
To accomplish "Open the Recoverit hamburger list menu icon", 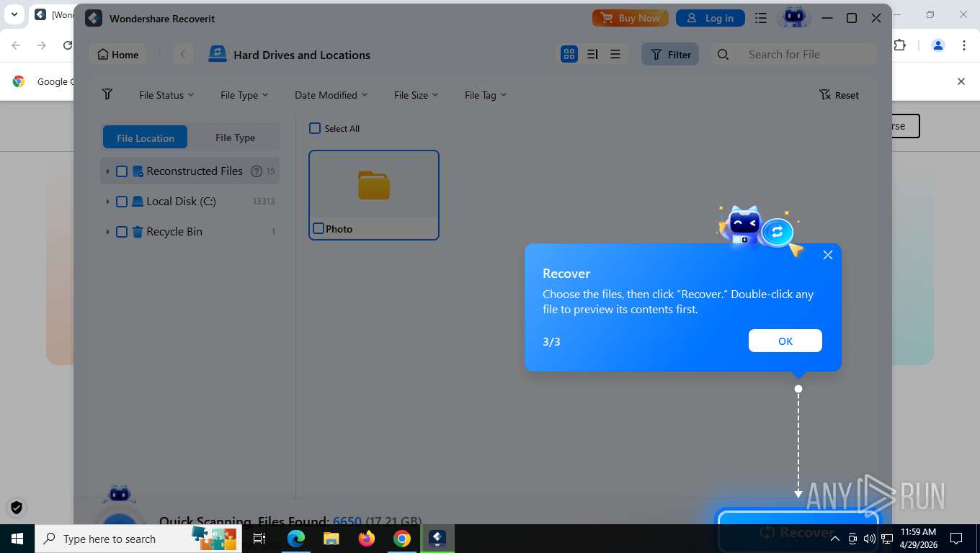I will 761,18.
